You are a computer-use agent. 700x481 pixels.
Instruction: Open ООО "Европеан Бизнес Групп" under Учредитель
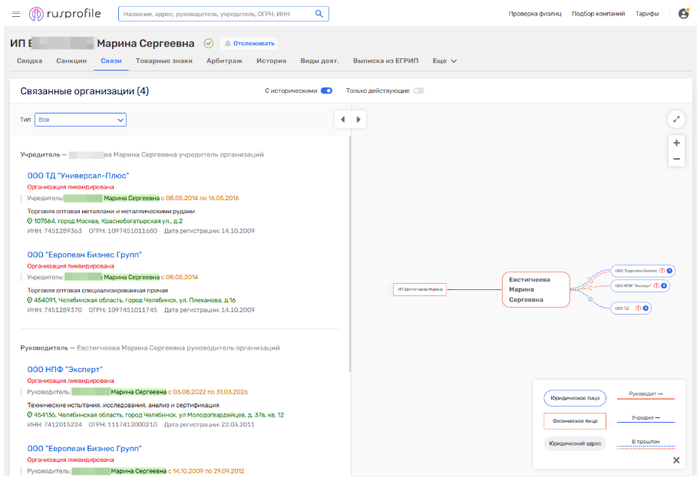(84, 255)
